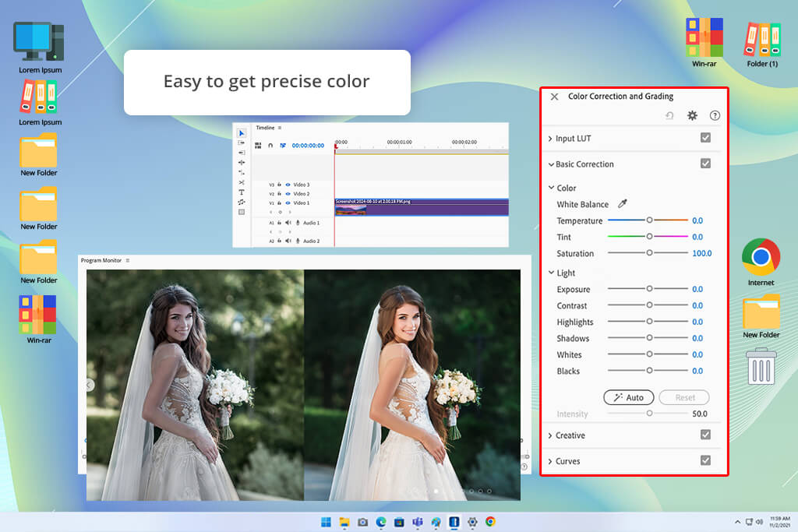Select the Track Select Forward tool
Viewport: 798px width, 532px height.
click(x=242, y=143)
